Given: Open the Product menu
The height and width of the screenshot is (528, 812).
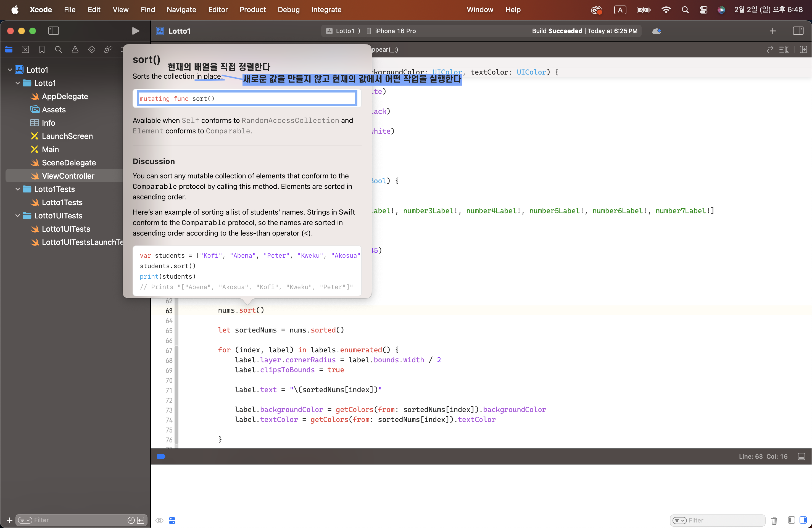Looking at the screenshot, I should [x=252, y=10].
